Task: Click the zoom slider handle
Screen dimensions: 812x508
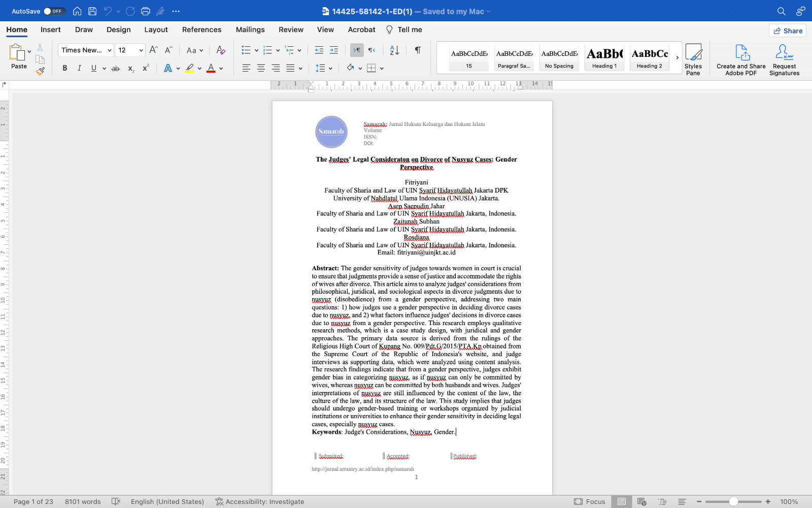Action: coord(733,501)
